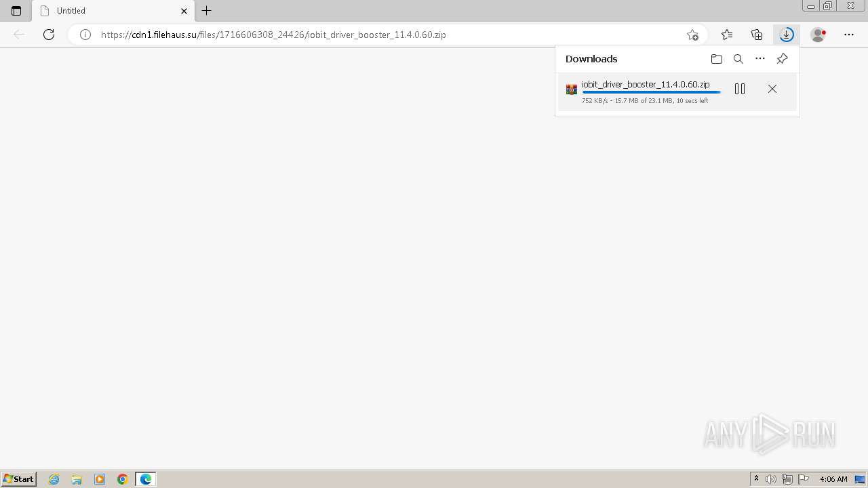
Task: Open Settings and more menu
Action: [849, 35]
